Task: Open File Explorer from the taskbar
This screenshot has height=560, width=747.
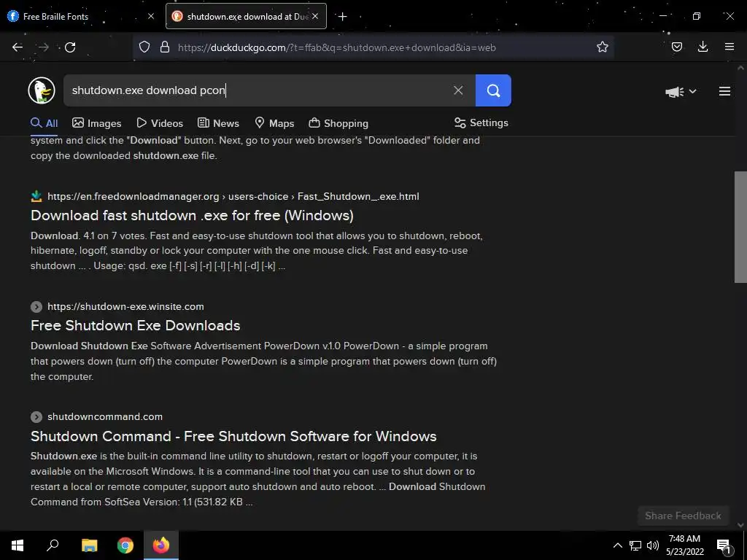Action: pos(89,545)
